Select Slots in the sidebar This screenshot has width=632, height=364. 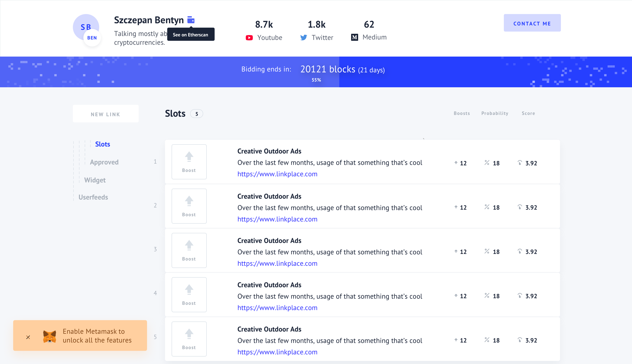click(102, 144)
